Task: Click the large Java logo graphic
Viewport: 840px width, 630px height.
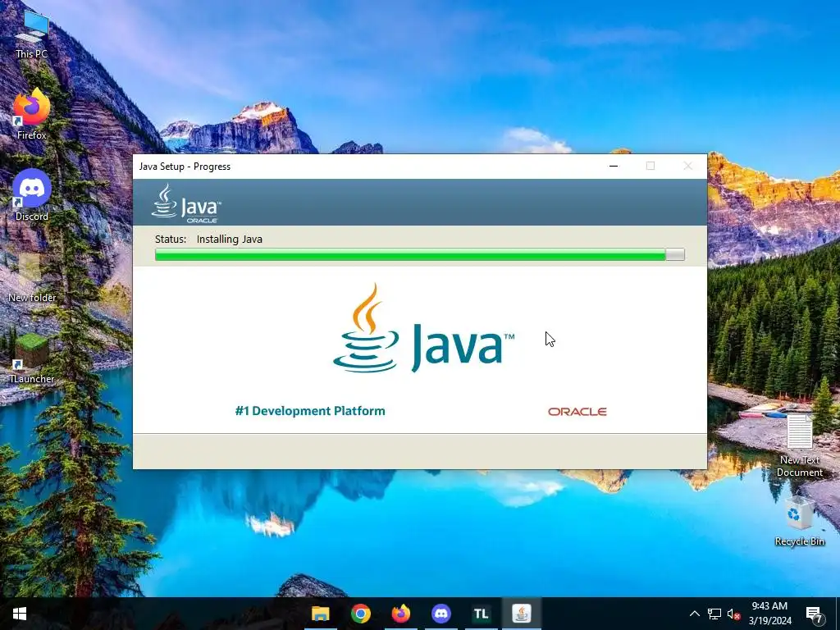Action: 423,328
